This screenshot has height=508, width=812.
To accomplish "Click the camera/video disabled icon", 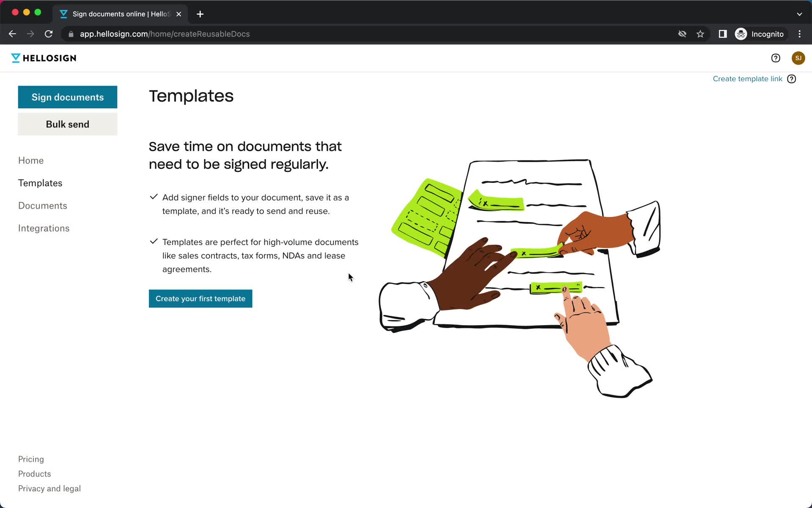I will click(x=682, y=34).
